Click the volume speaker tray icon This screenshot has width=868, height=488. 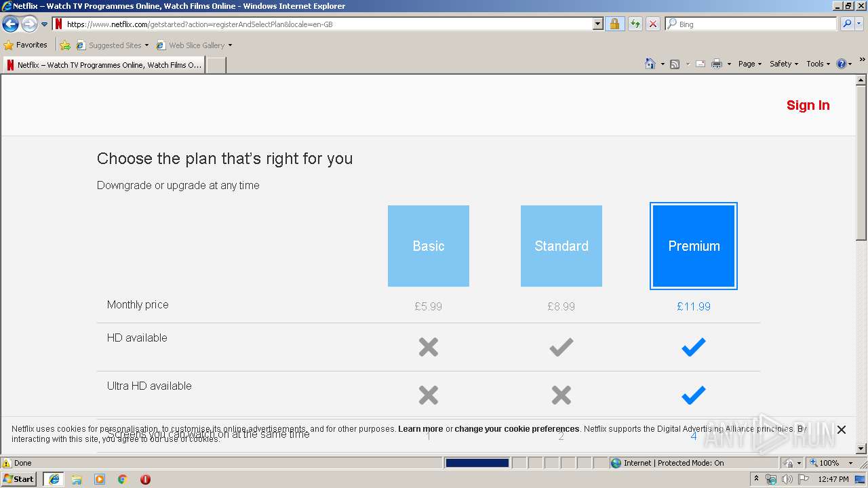click(x=787, y=479)
